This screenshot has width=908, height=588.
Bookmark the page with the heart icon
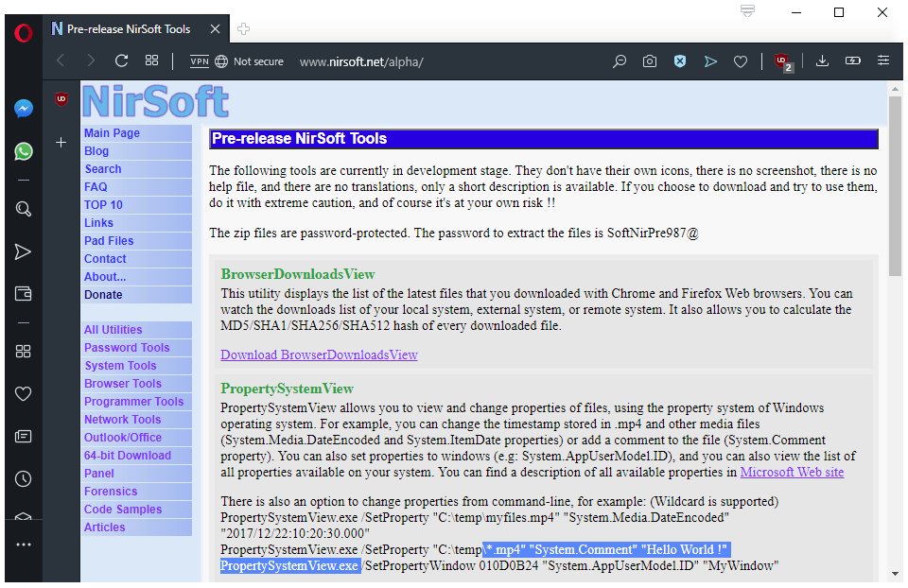coord(741,61)
